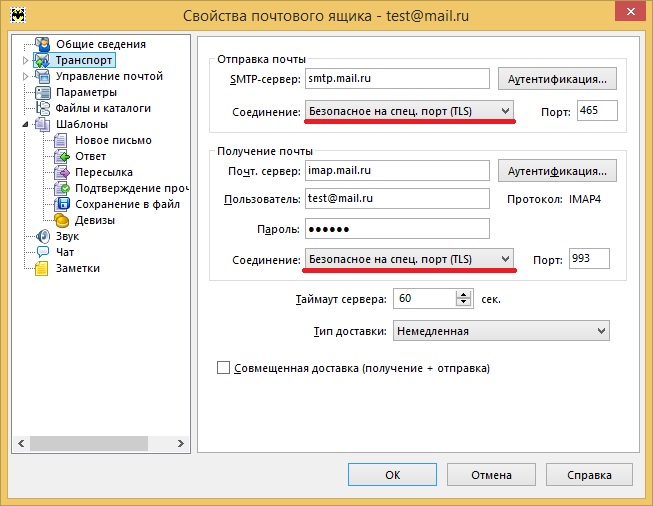Click the Пересылка purple arrow icon
Screen dimensions: 653x506
61,172
